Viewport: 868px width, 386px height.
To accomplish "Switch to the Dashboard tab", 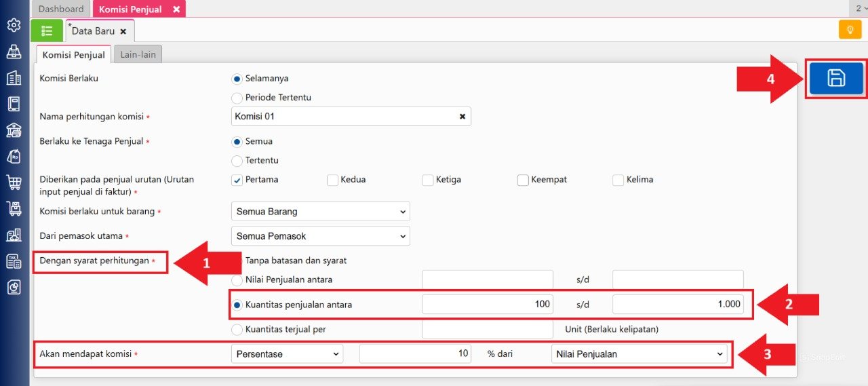I will pyautogui.click(x=61, y=9).
